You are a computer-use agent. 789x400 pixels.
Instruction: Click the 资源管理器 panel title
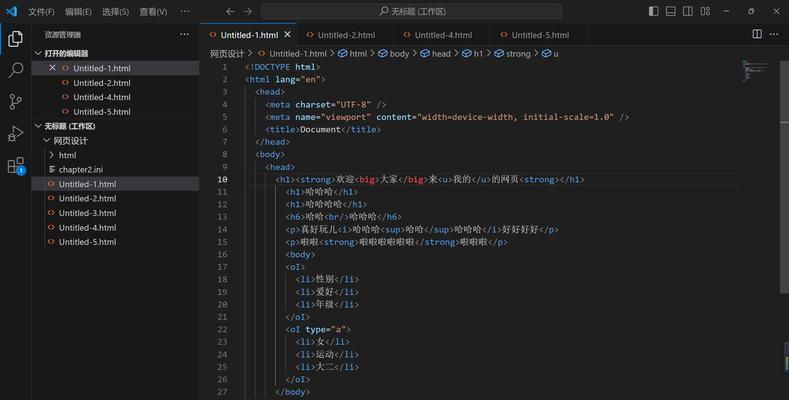pos(62,35)
